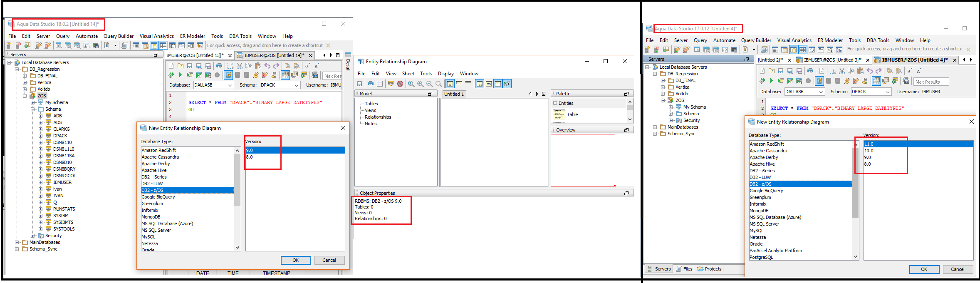
Task: Click Decrease font size icon in 18.0.2 editor
Action: click(307, 66)
